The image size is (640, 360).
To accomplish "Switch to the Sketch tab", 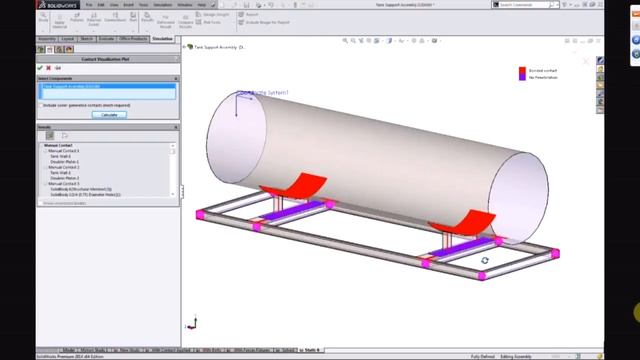I will point(87,39).
